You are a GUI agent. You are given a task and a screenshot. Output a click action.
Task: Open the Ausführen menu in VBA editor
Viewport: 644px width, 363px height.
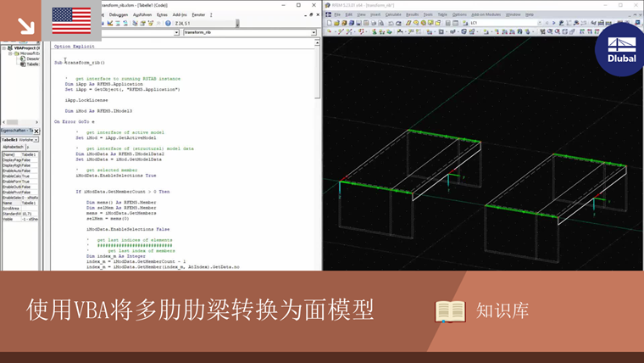[142, 14]
